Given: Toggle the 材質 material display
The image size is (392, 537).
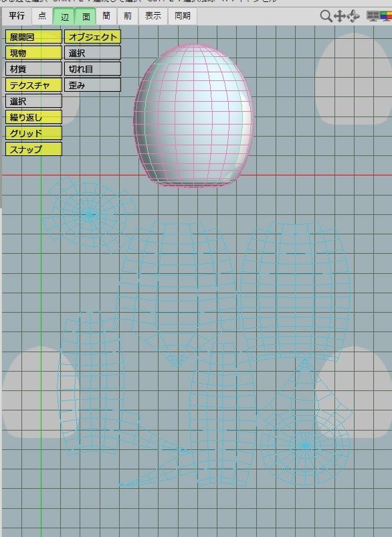Looking at the screenshot, I should (33, 69).
